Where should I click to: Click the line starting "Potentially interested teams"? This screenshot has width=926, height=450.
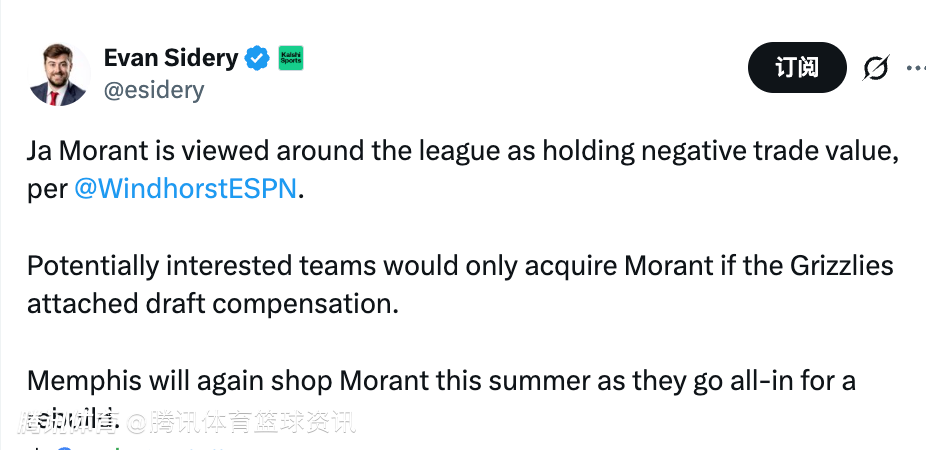click(460, 267)
